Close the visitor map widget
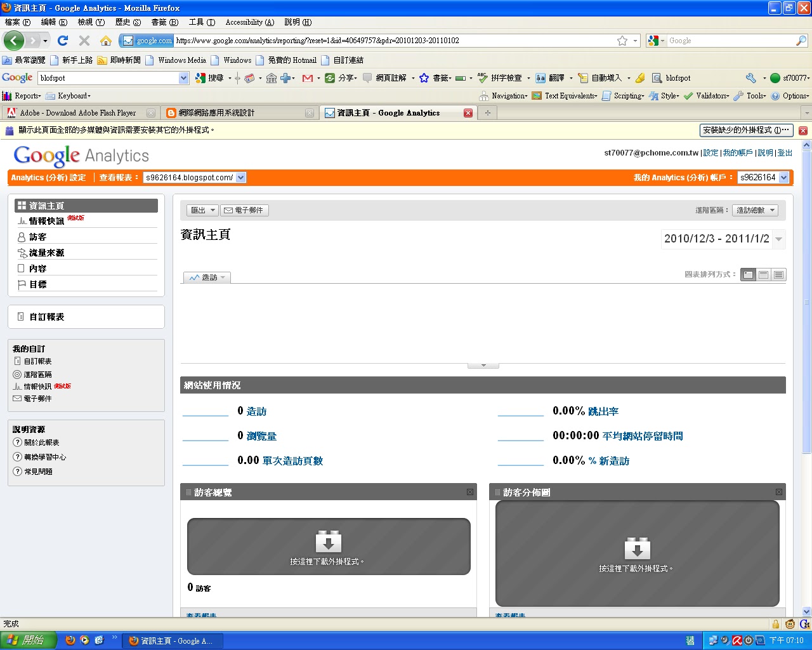Screen dimensions: 812x650 (x=779, y=492)
